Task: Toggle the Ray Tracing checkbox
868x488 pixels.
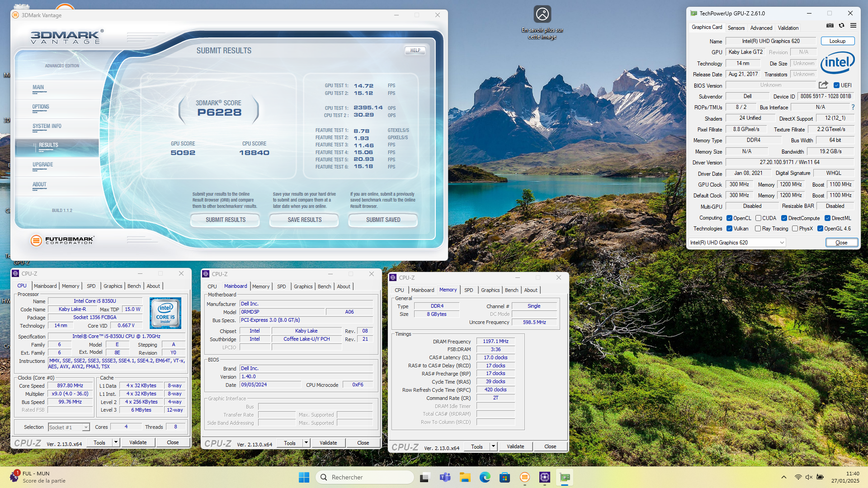Action: 758,229
